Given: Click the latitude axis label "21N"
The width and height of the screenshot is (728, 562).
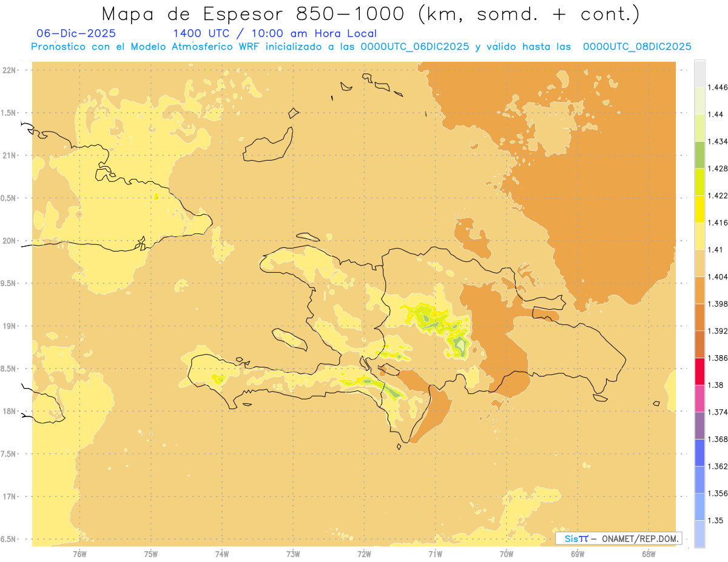Looking at the screenshot, I should tap(9, 156).
